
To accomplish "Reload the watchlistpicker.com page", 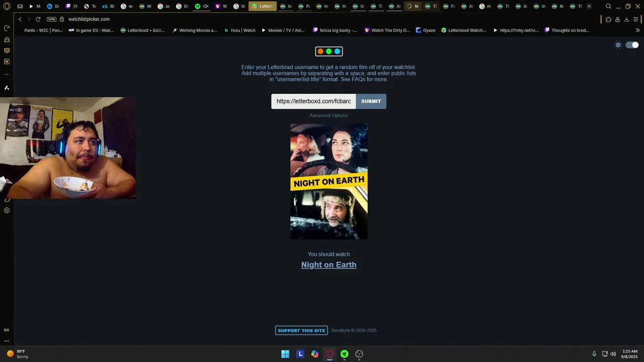I will tap(38, 19).
